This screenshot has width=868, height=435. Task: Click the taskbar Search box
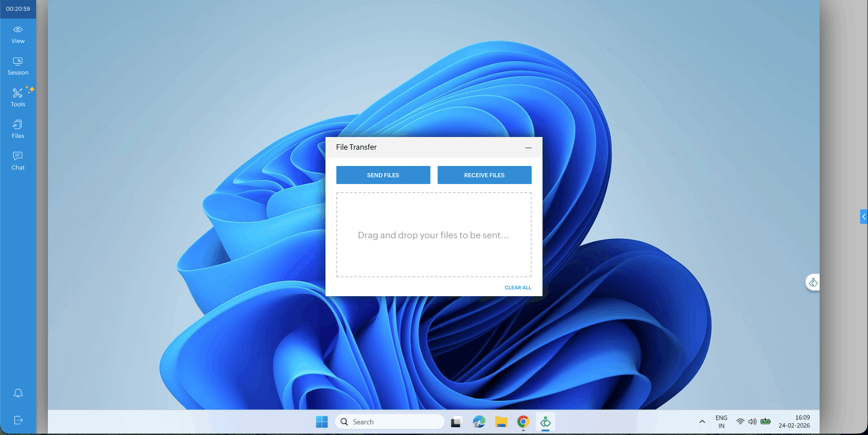[390, 422]
